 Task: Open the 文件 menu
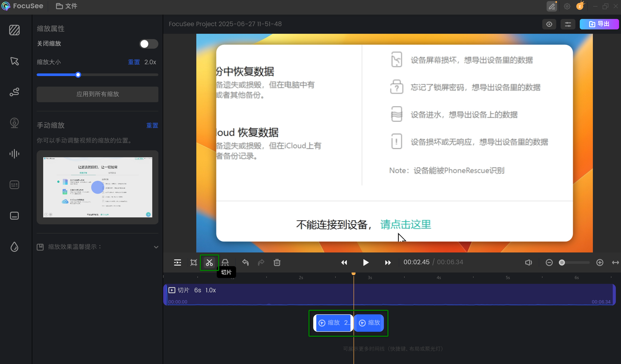[67, 6]
